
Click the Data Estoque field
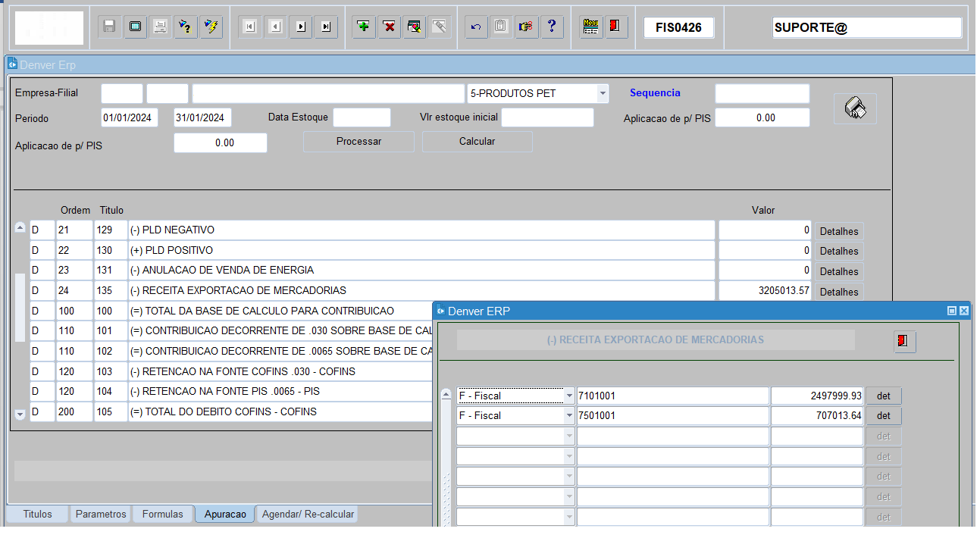pyautogui.click(x=362, y=117)
